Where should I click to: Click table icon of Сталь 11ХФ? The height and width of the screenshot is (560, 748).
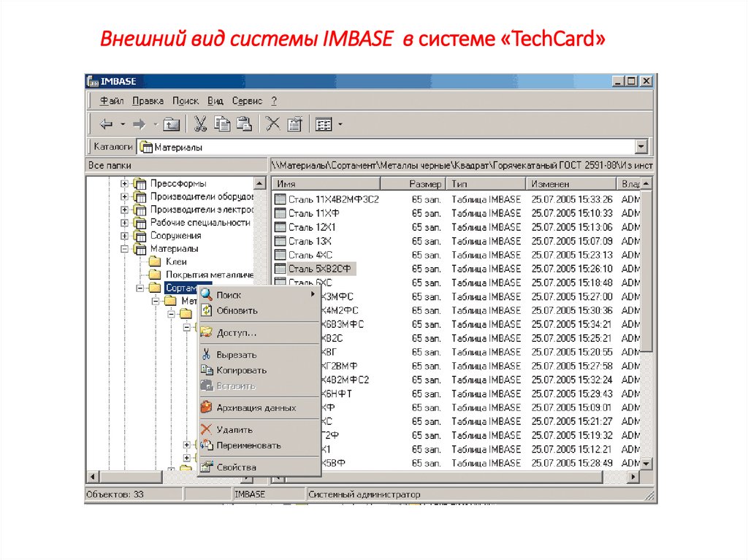pos(280,213)
